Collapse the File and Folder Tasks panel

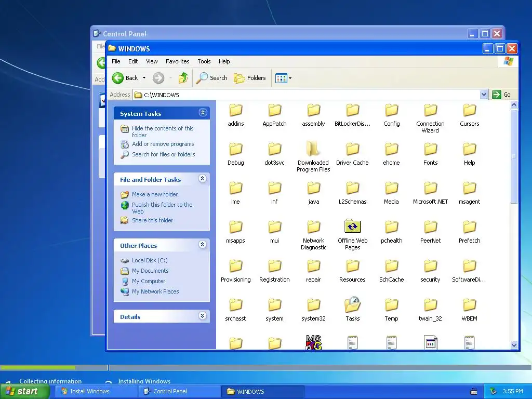pos(203,179)
